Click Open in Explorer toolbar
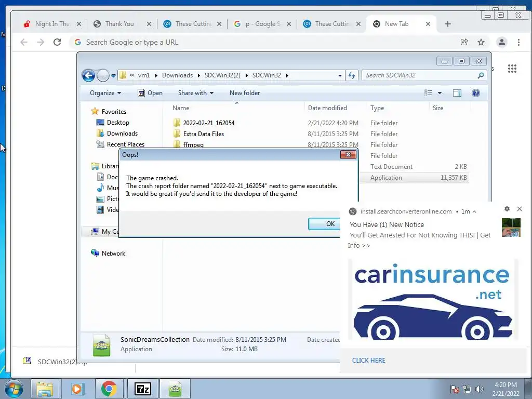The width and height of the screenshot is (532, 399). [x=150, y=93]
